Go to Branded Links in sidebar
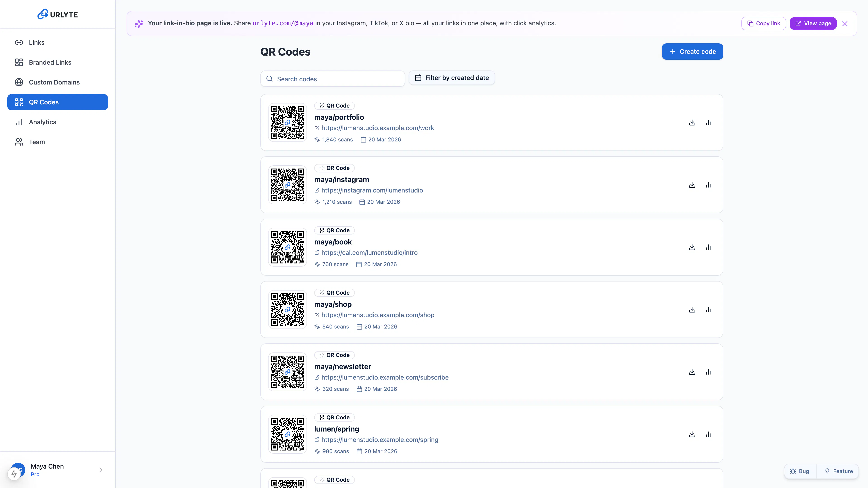 coord(58,62)
